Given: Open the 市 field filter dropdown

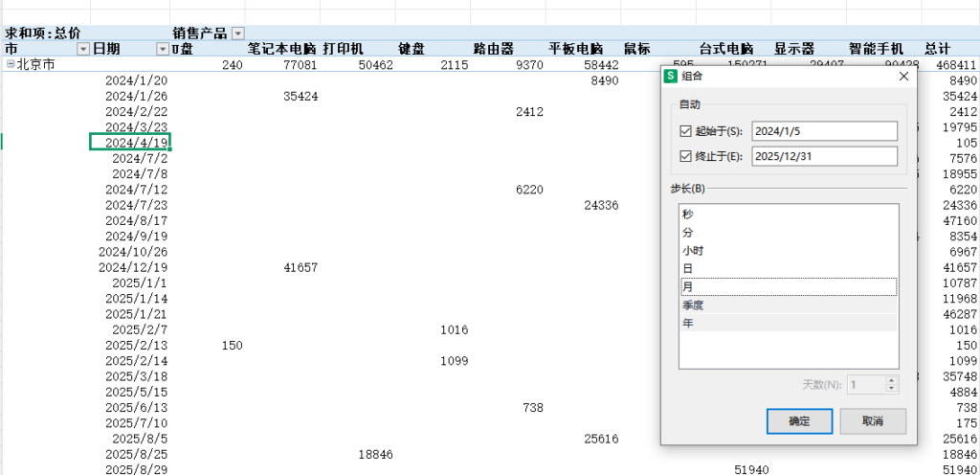Looking at the screenshot, I should coord(82,49).
